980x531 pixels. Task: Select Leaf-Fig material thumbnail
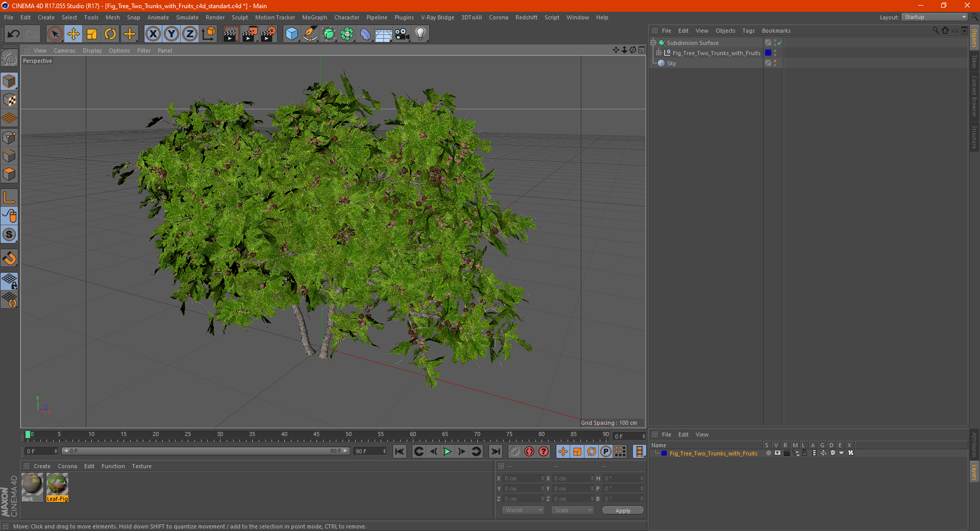pos(57,487)
